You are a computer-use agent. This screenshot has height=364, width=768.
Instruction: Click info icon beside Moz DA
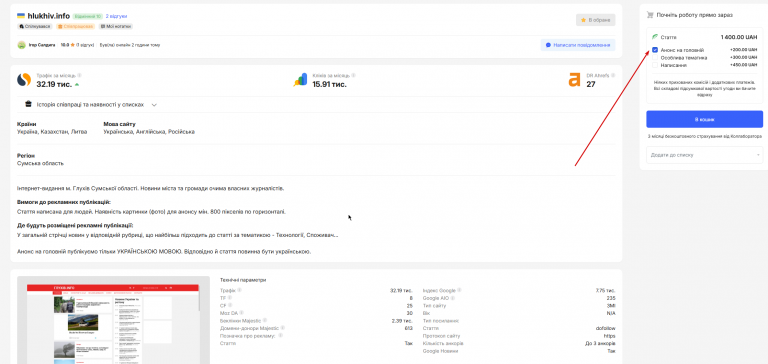click(241, 313)
